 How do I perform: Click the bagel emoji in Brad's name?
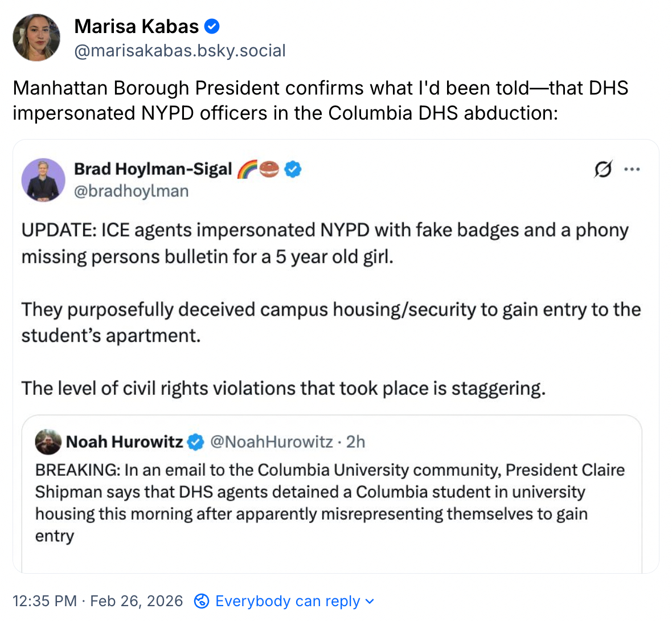click(x=269, y=169)
